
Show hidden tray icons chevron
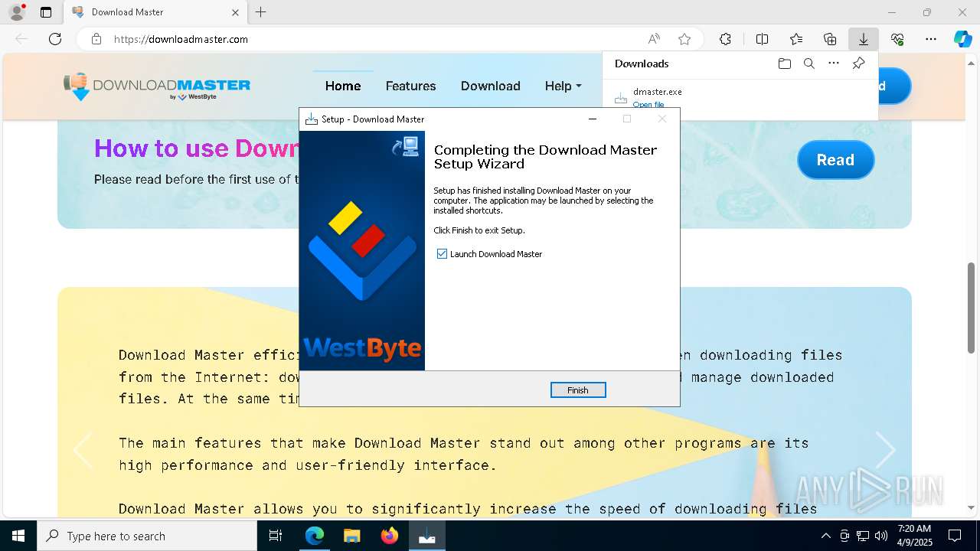pyautogui.click(x=825, y=536)
